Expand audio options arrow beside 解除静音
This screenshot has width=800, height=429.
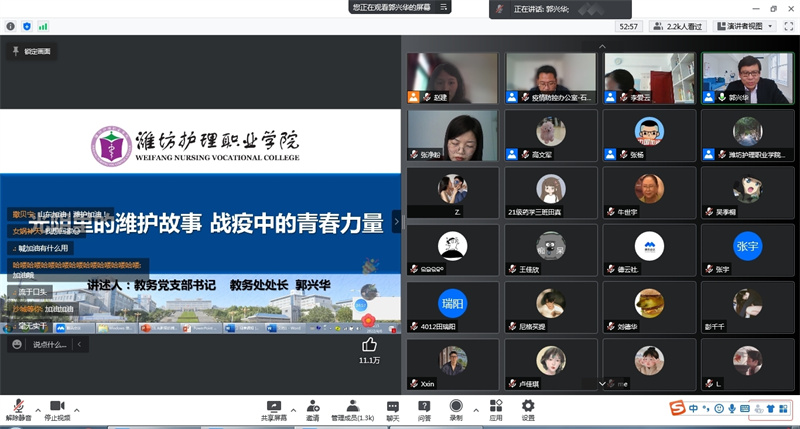[38, 410]
